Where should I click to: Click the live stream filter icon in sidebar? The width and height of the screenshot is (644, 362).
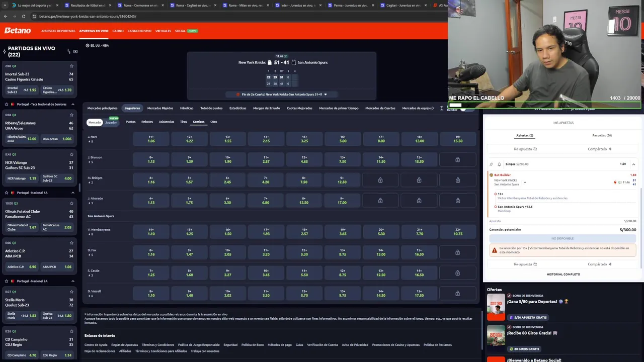click(x=75, y=51)
